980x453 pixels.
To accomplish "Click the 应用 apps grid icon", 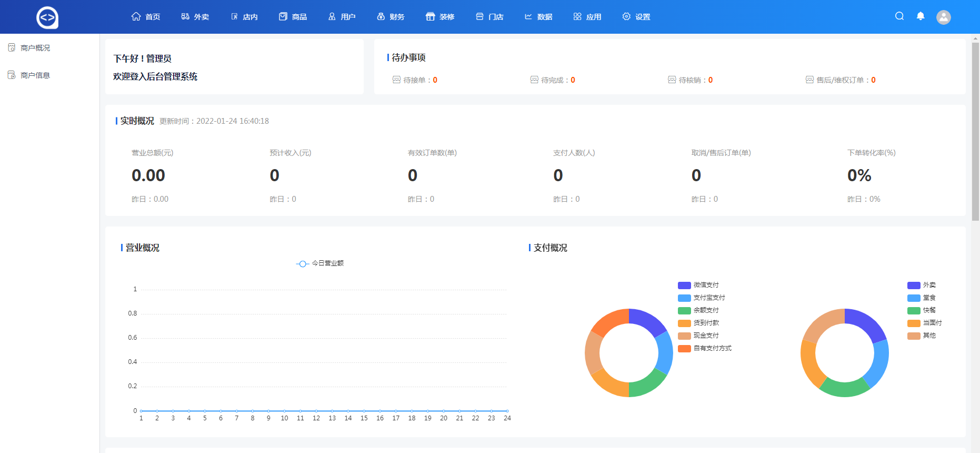I will coord(577,16).
